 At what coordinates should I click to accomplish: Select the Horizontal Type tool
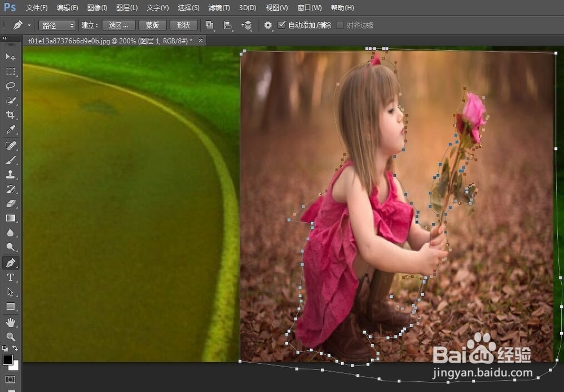tap(10, 278)
